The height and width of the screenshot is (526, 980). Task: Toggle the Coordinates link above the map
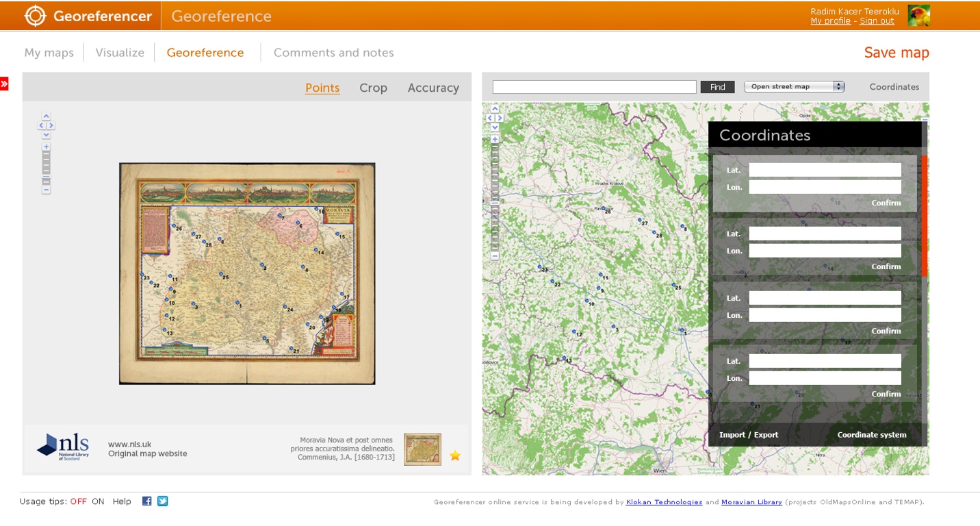pos(894,87)
